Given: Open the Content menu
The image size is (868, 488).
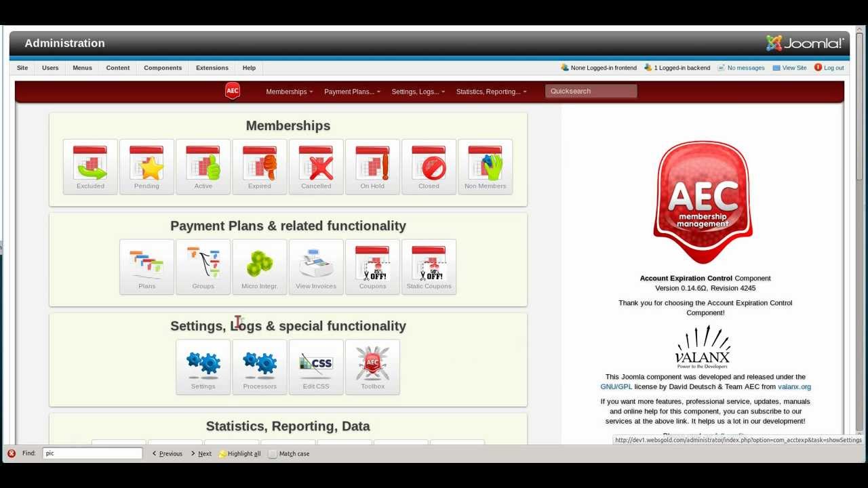Looking at the screenshot, I should 117,68.
